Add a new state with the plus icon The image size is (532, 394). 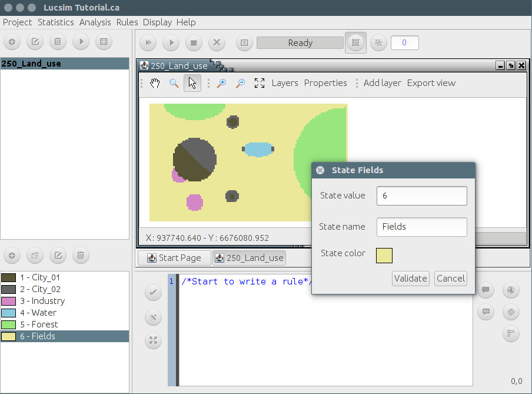click(12, 256)
